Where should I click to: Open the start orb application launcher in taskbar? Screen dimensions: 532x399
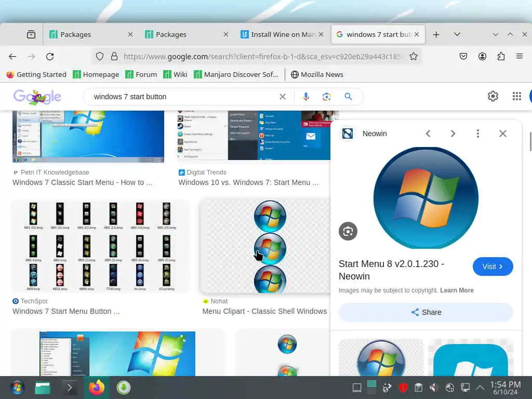point(17,388)
